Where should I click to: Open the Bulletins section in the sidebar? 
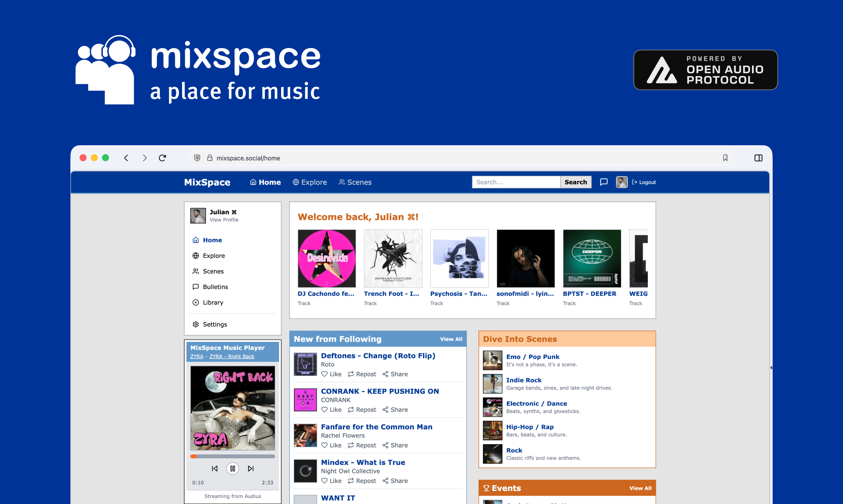tap(215, 286)
